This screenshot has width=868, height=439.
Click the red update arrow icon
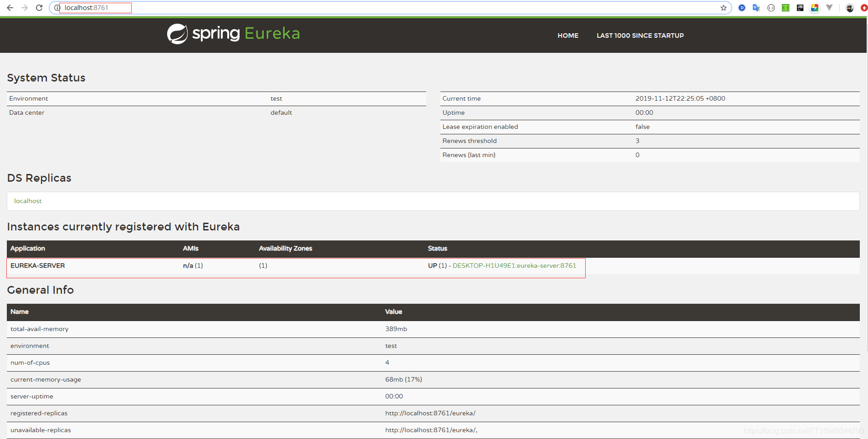864,8
